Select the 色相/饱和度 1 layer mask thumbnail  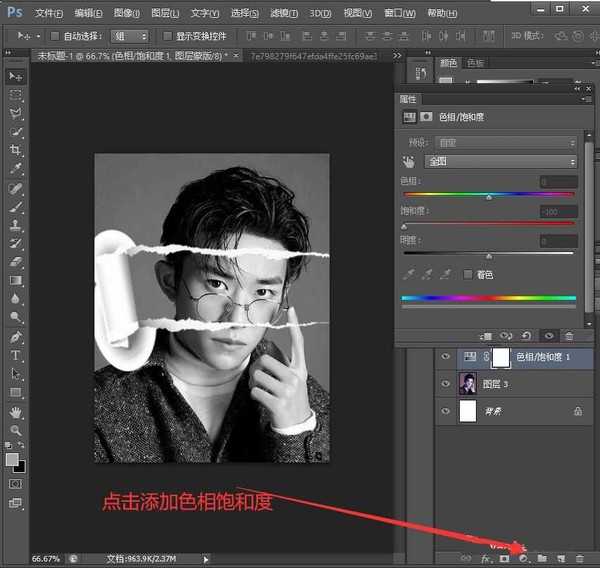pos(498,356)
